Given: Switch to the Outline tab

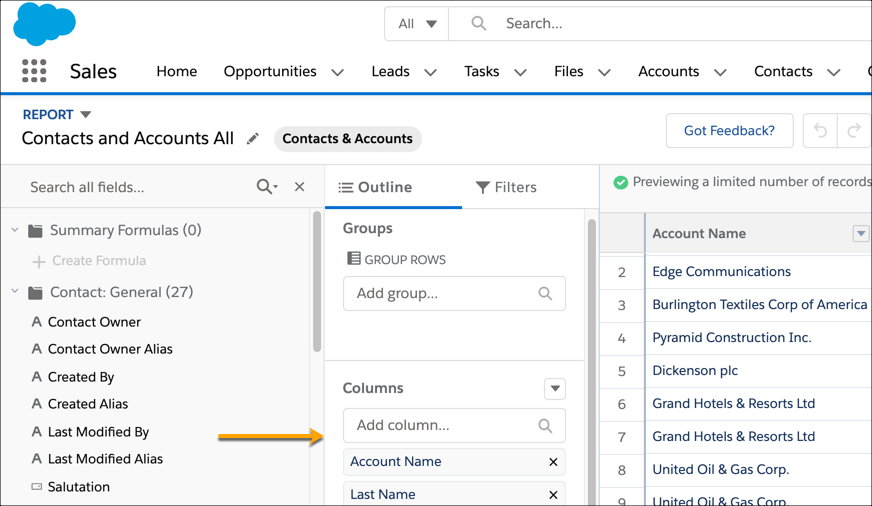Looking at the screenshot, I should tap(393, 187).
